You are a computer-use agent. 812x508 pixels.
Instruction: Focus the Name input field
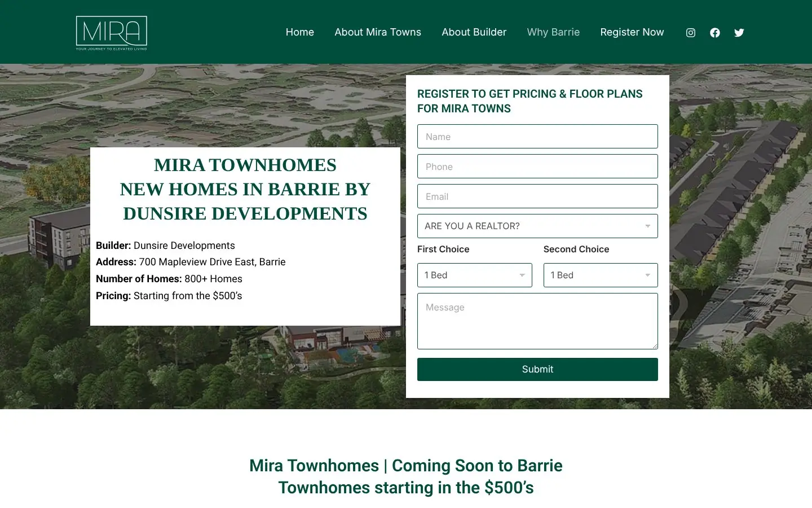[x=537, y=137]
